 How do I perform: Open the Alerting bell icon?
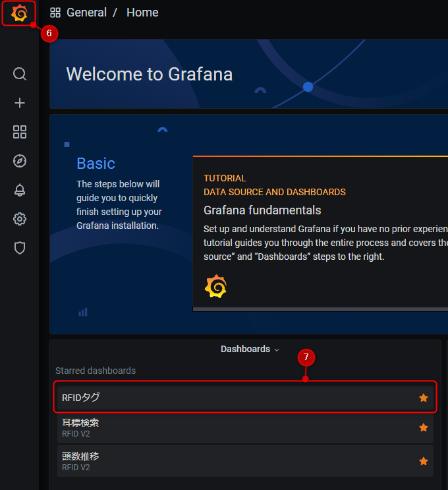(x=20, y=190)
